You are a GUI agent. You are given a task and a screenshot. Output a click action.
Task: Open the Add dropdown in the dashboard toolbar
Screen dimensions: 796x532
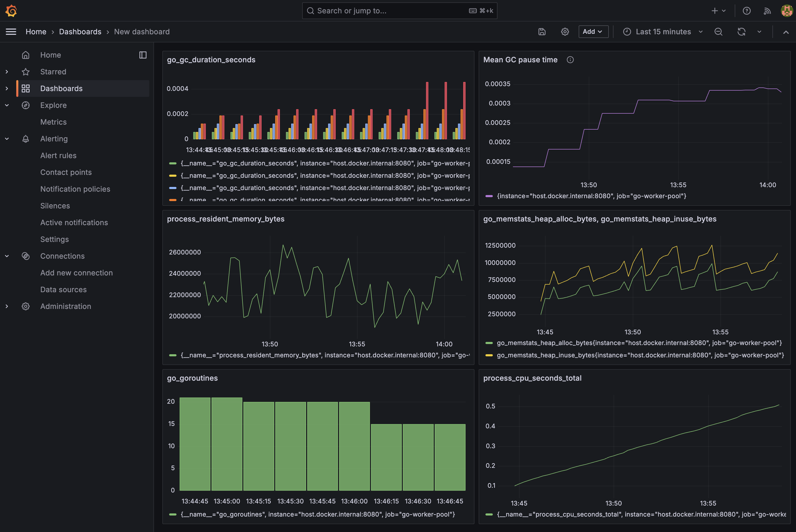coord(593,32)
